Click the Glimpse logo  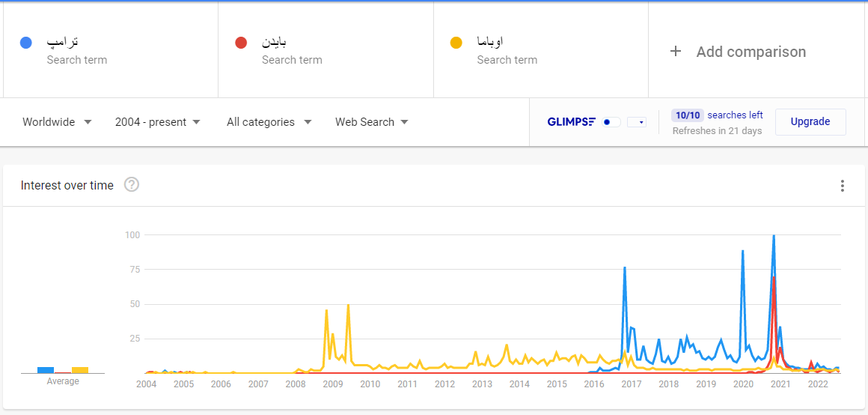[571, 122]
